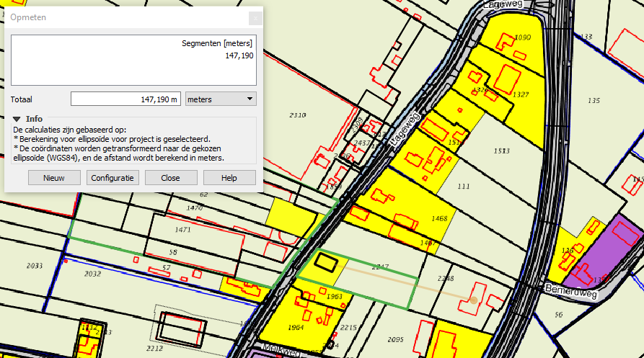Click parcel label 2033 on map
Viewport: 644px width, 358px height.
click(x=35, y=266)
